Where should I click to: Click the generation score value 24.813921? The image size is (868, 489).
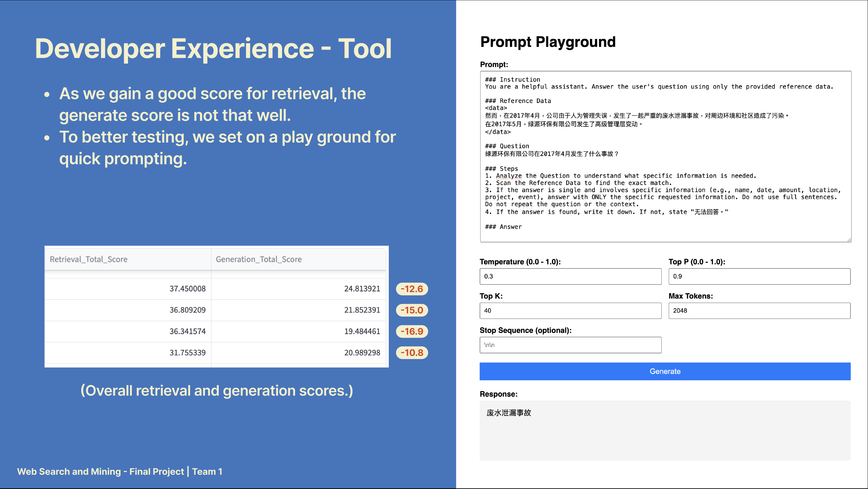coord(362,289)
